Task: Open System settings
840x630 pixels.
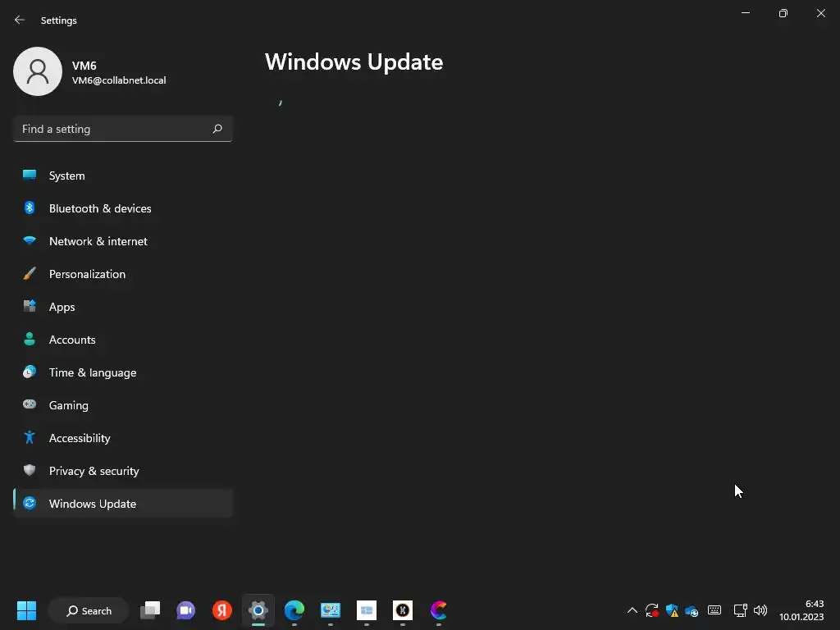Action: click(x=123, y=176)
